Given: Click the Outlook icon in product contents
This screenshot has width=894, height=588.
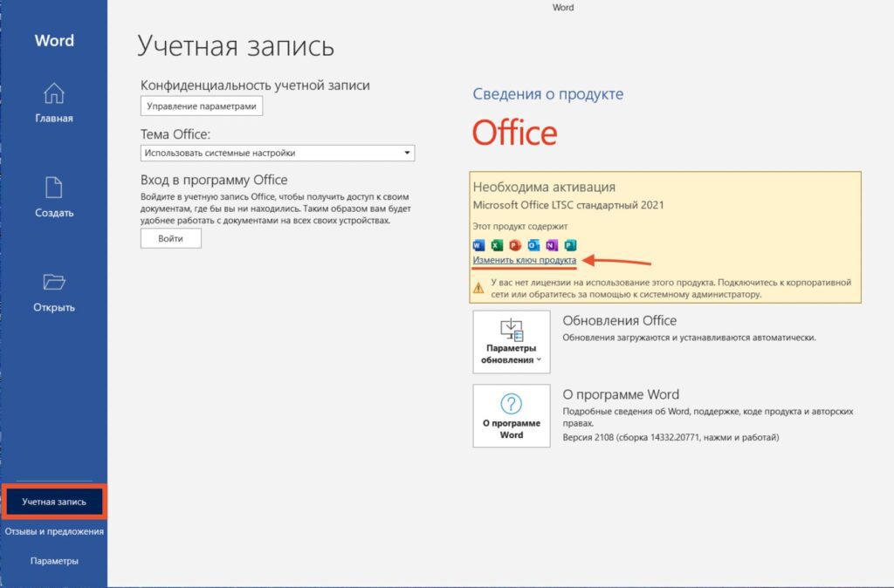Looking at the screenshot, I should [533, 244].
